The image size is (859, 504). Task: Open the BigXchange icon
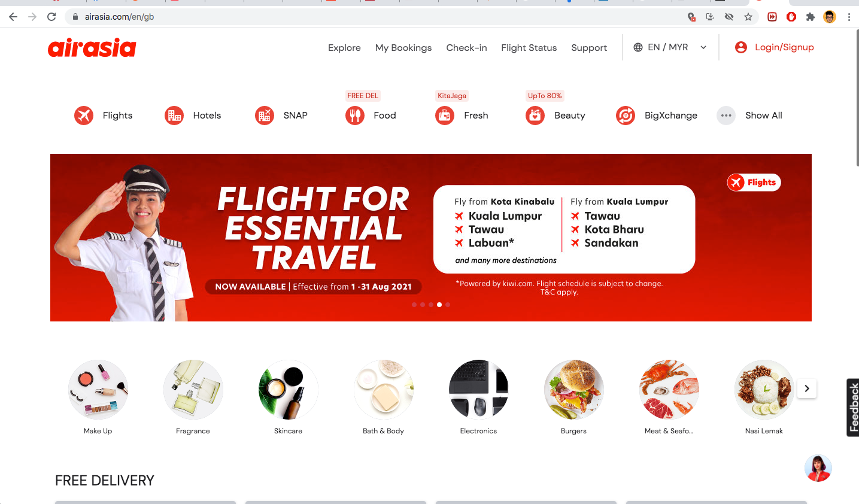click(x=626, y=115)
